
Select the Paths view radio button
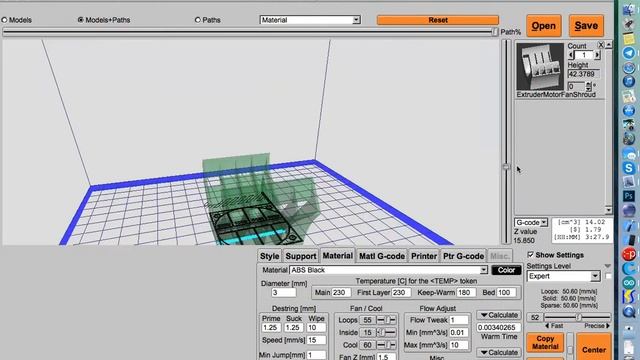point(198,20)
